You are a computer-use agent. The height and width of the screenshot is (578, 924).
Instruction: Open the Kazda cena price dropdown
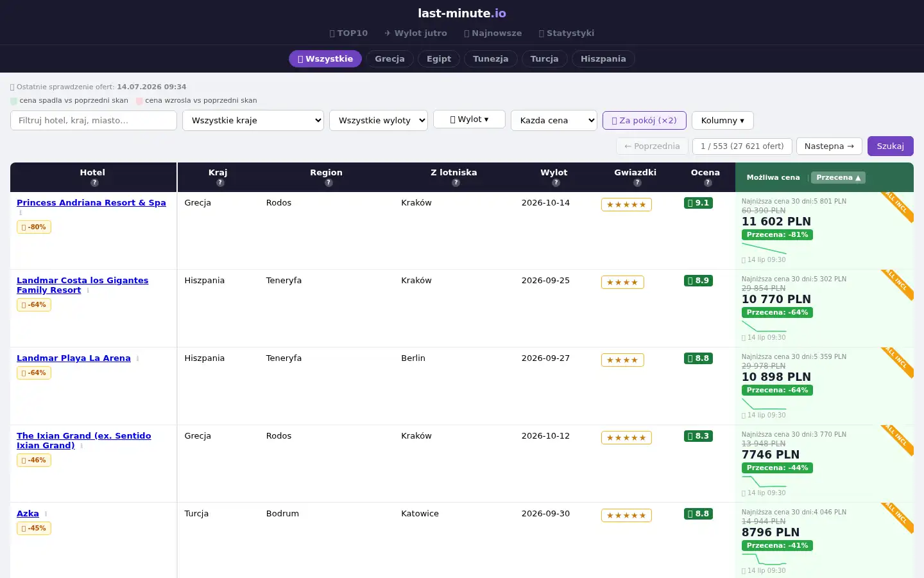point(554,121)
